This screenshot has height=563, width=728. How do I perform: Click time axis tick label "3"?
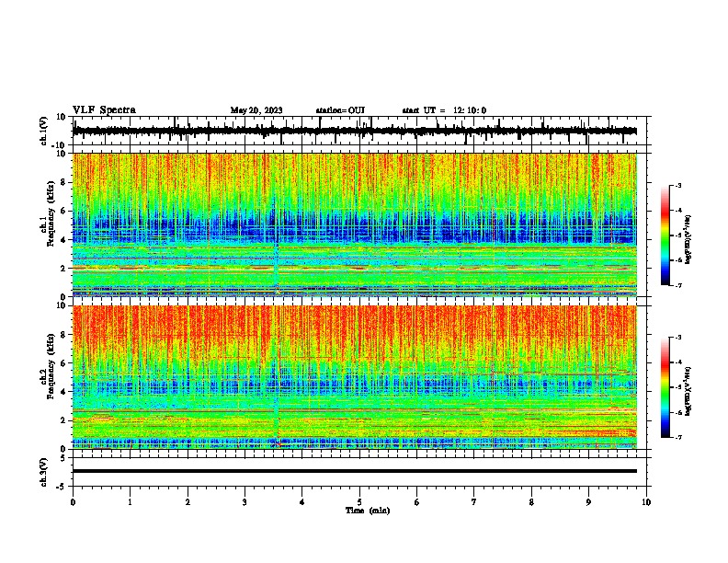(x=245, y=502)
